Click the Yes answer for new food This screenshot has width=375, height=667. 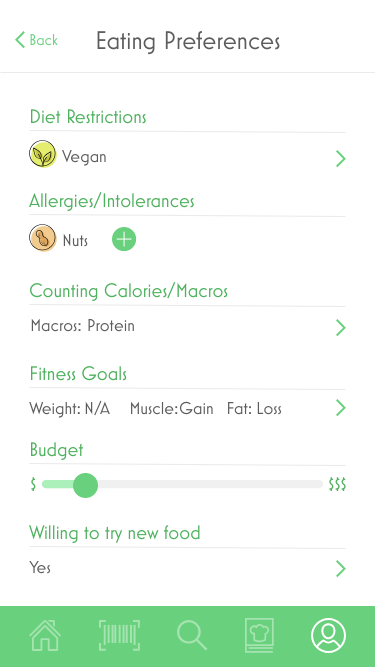[x=40, y=567]
